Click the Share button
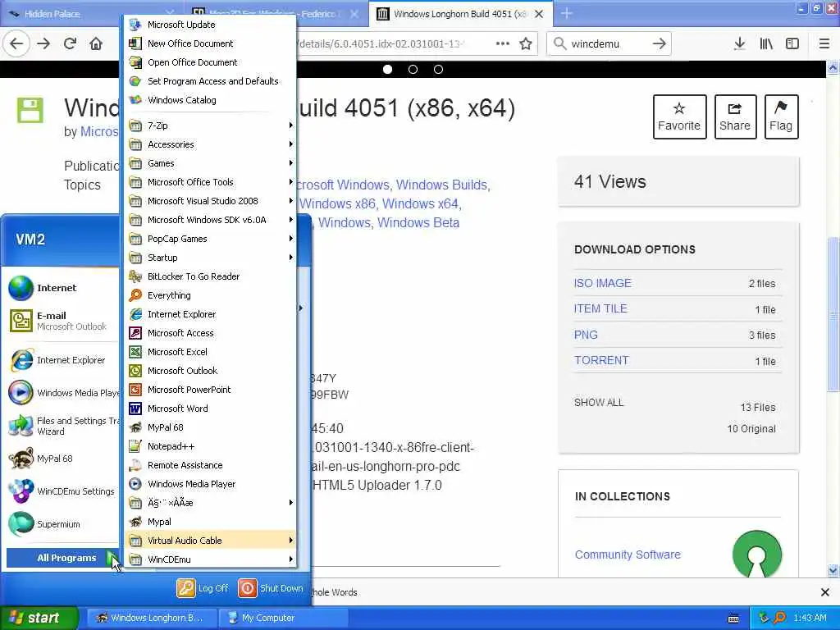Image resolution: width=840 pixels, height=630 pixels. pos(735,116)
